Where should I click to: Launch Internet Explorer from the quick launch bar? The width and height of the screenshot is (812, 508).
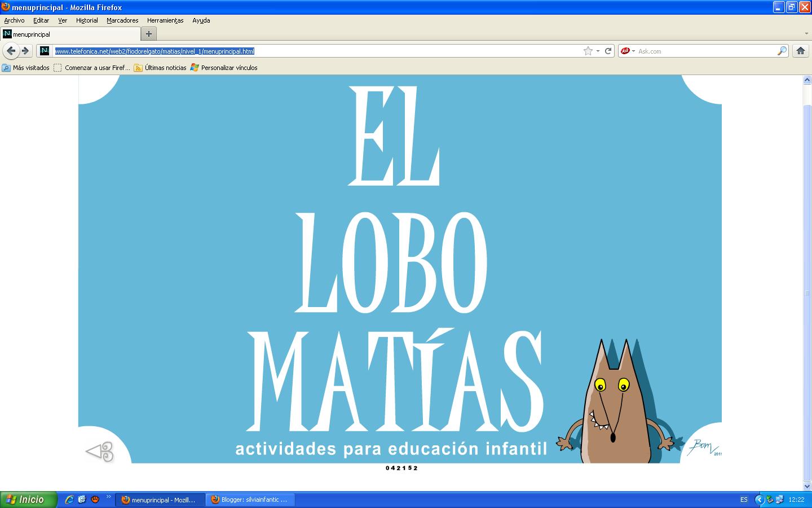tap(68, 500)
